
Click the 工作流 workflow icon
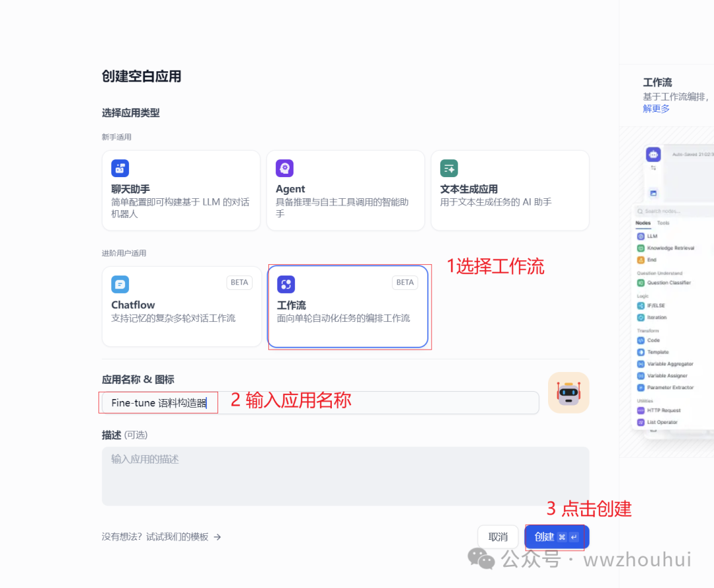[x=286, y=285]
